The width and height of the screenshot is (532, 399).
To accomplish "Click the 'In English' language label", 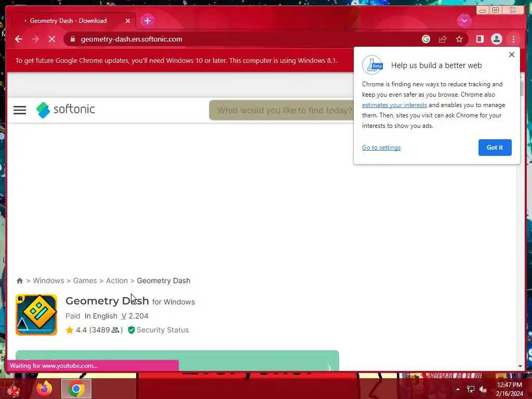I will coord(101,316).
